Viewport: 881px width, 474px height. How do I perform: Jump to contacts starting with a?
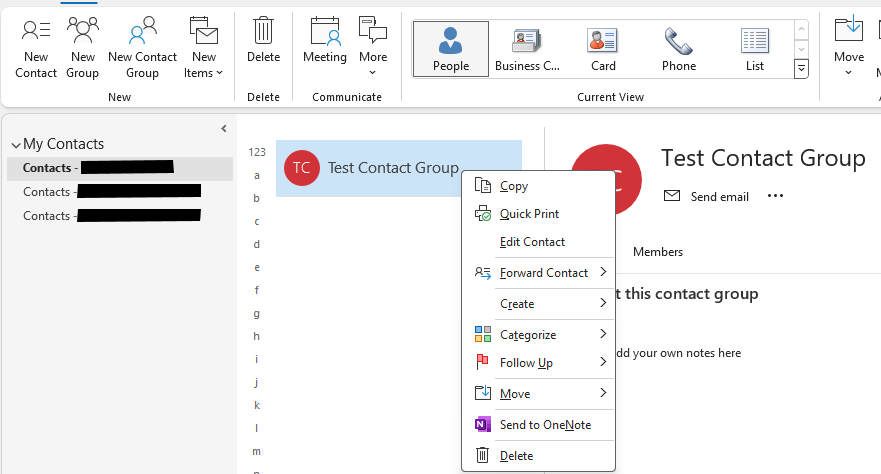(257, 176)
